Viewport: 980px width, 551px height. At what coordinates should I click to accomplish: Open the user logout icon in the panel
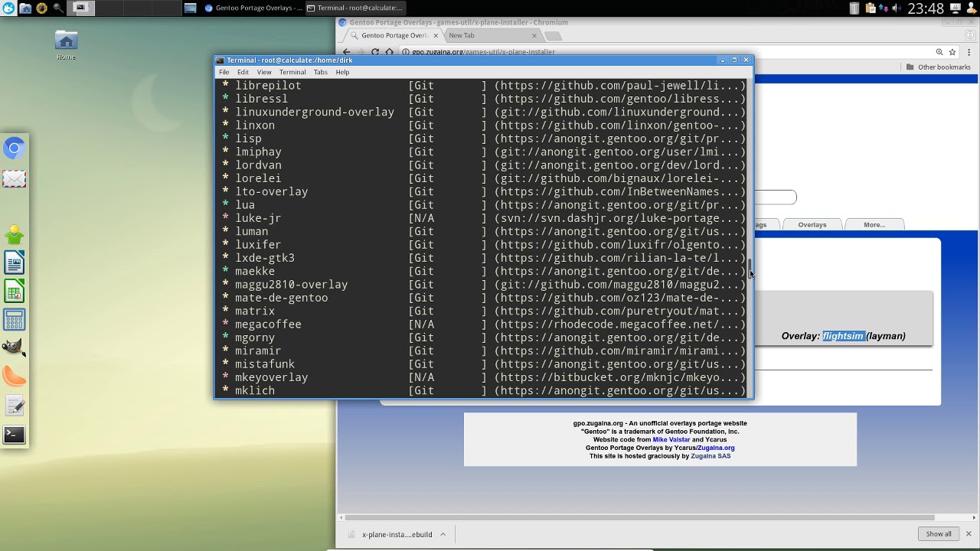coord(971,8)
